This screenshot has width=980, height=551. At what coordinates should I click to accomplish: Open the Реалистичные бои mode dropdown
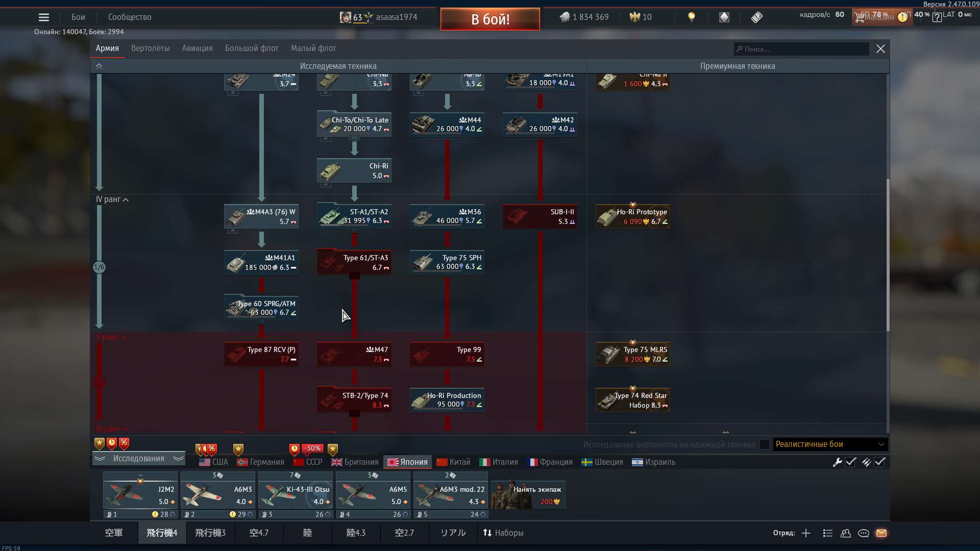[x=830, y=444]
